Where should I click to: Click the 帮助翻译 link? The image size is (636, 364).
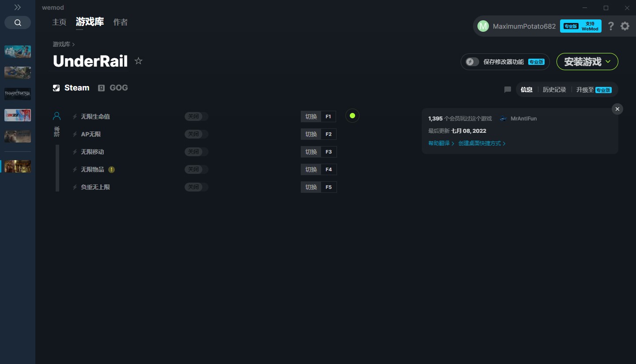[x=441, y=143]
